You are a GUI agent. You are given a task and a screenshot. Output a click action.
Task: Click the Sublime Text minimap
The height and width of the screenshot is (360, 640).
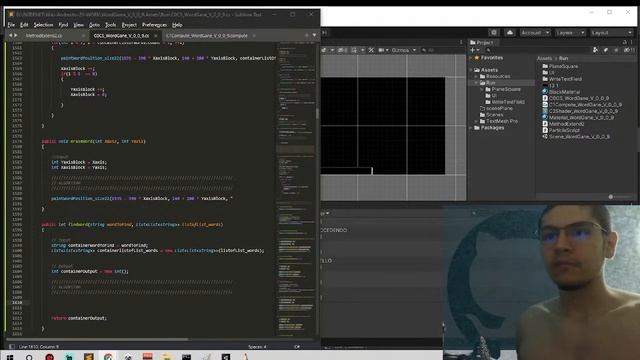click(x=296, y=188)
